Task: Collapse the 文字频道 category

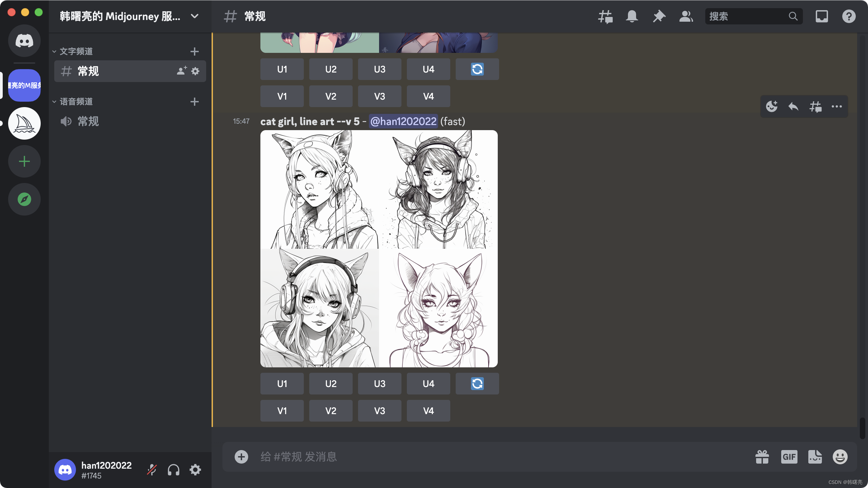Action: coord(76,52)
